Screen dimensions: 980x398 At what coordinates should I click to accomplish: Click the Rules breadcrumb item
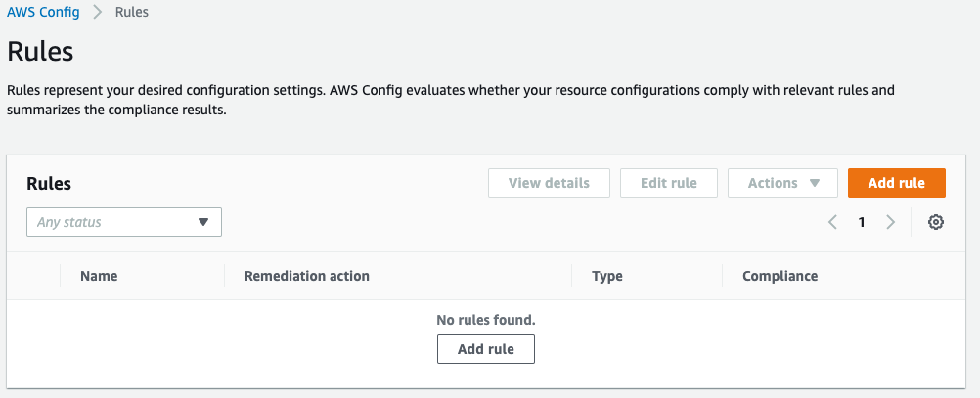(132, 13)
